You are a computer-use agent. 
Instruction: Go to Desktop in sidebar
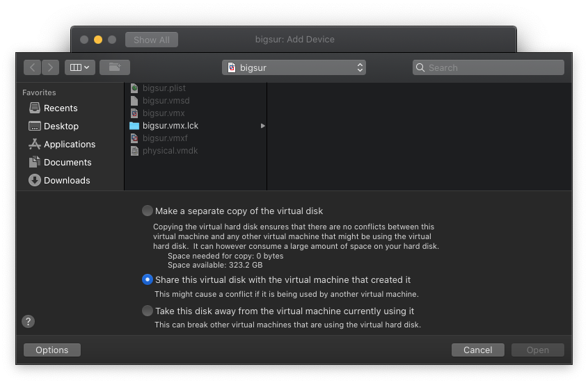tap(61, 127)
